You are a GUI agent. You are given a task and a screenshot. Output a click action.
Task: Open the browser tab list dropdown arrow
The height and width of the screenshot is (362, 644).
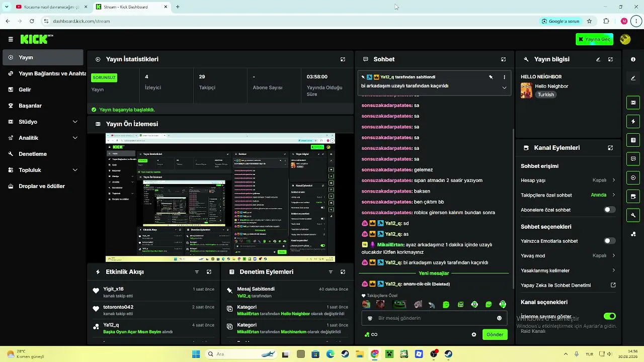point(7,7)
